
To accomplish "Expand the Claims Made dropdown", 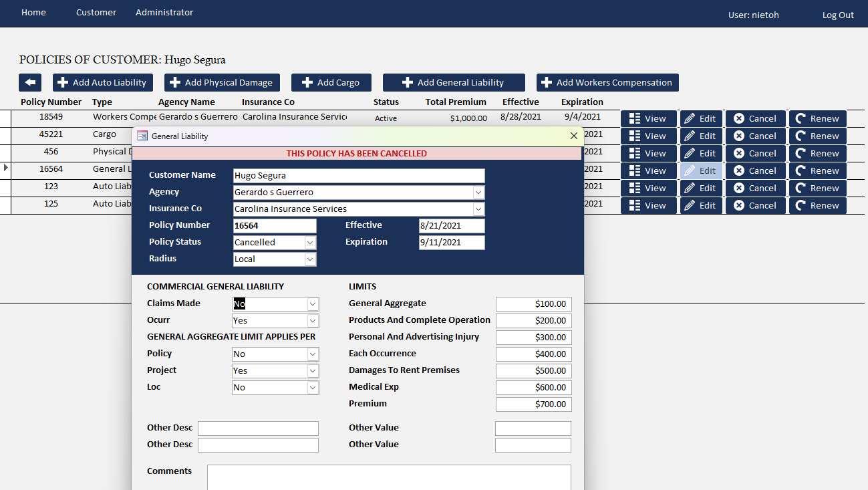I will coord(313,304).
